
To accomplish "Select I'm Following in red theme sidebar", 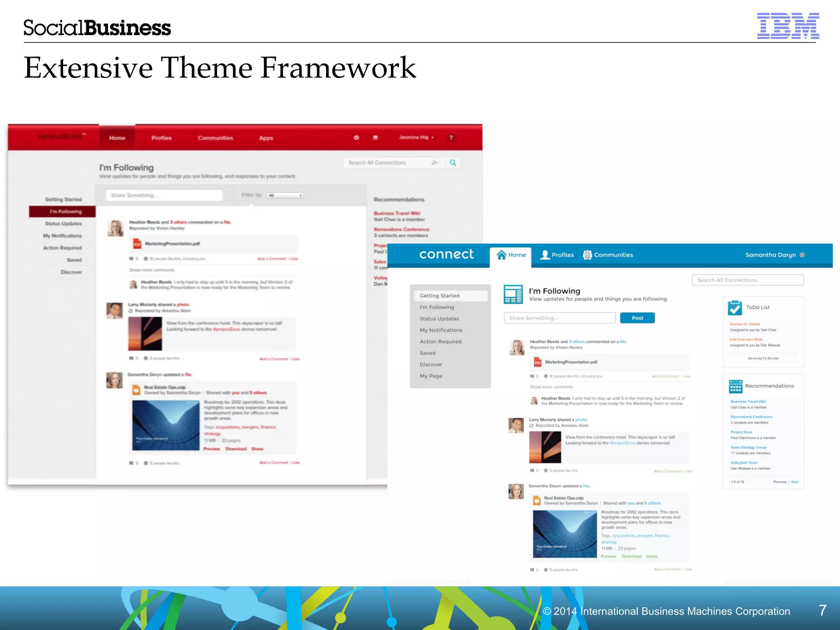I will [x=62, y=212].
